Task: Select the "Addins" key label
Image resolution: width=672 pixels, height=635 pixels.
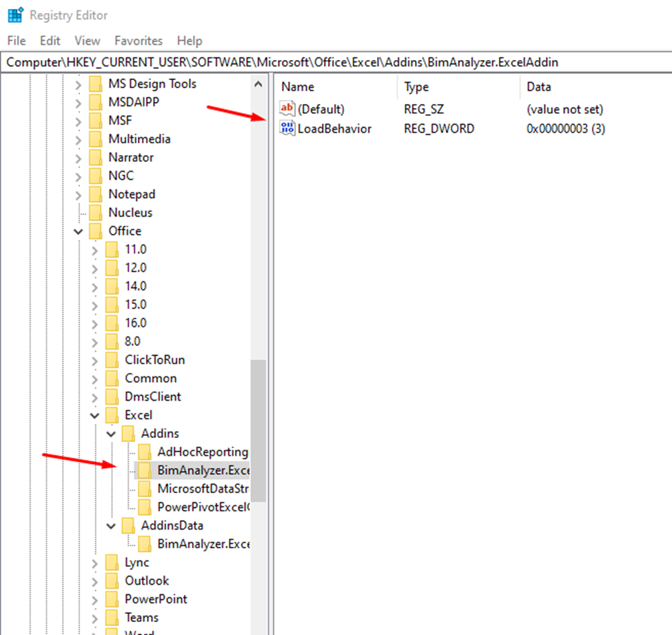Action: pyautogui.click(x=160, y=434)
